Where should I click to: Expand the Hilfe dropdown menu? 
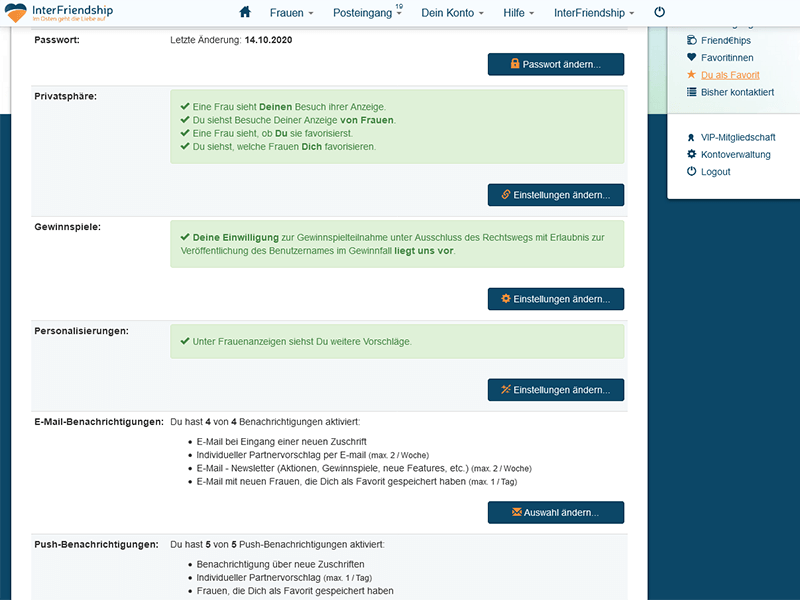(518, 13)
